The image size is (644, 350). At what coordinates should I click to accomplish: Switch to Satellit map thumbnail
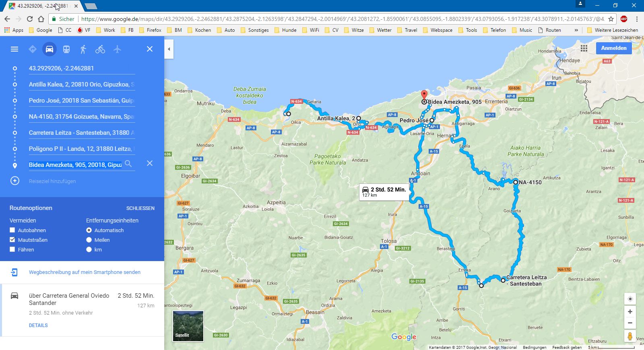(x=188, y=326)
